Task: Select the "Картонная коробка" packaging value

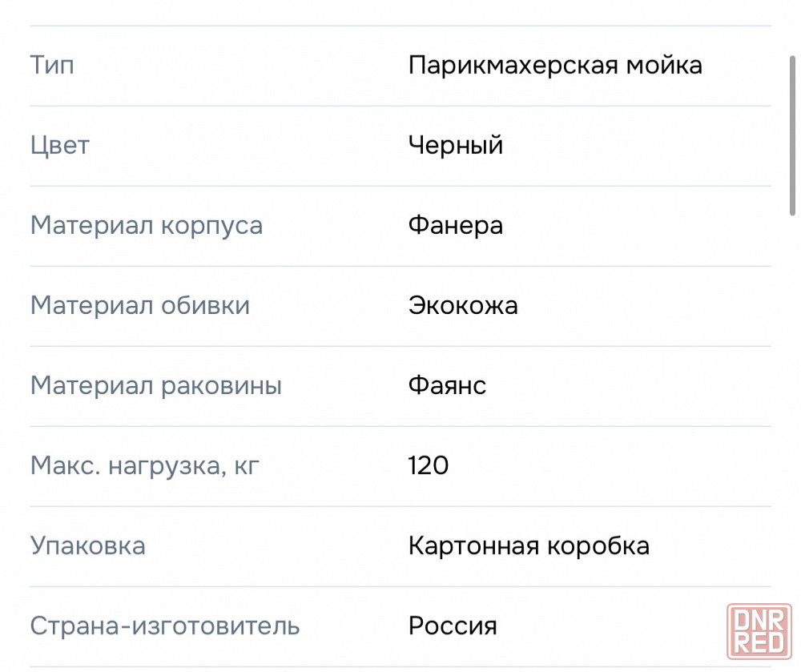Action: tap(529, 546)
